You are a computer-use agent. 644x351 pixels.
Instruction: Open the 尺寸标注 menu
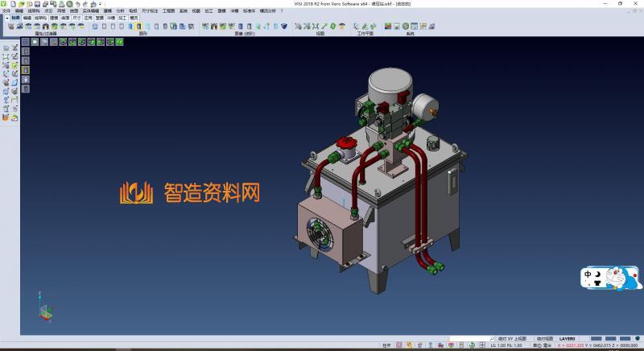(x=150, y=11)
